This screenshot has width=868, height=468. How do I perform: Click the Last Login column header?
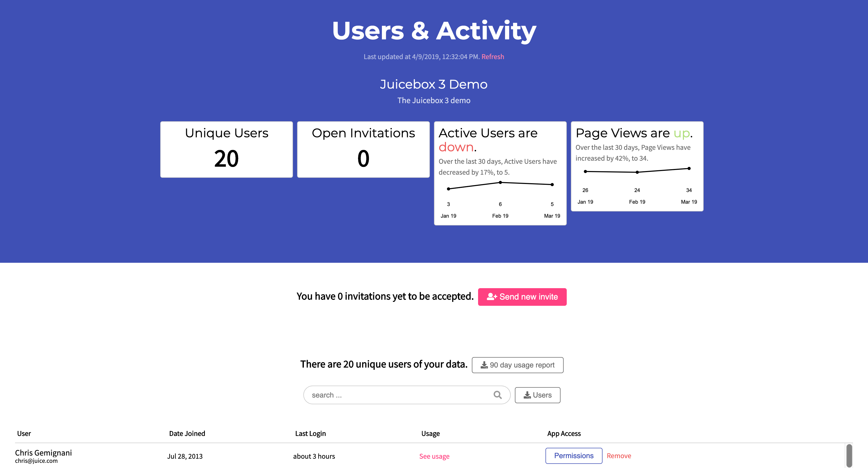[x=310, y=433]
